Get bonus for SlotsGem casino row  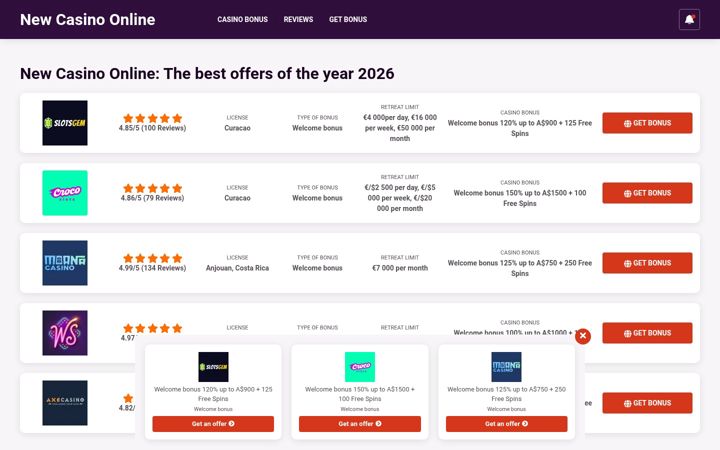[647, 123]
